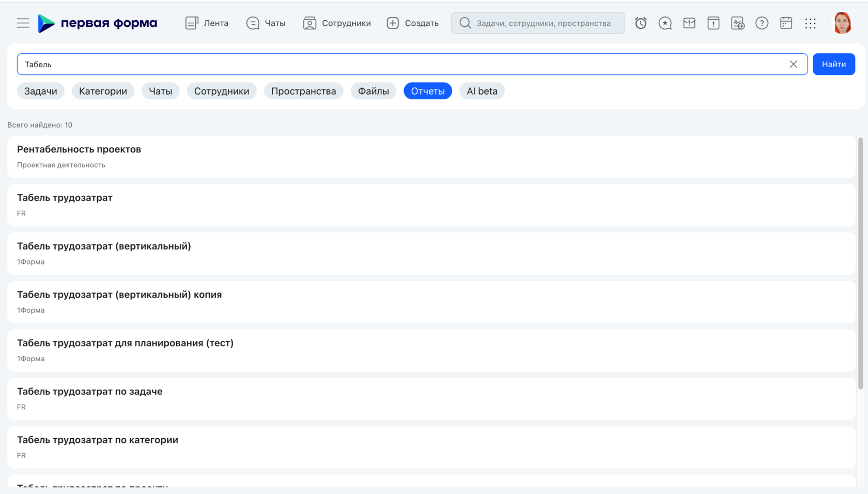
Task: Switch to the Файлы filter tab
Action: point(373,91)
